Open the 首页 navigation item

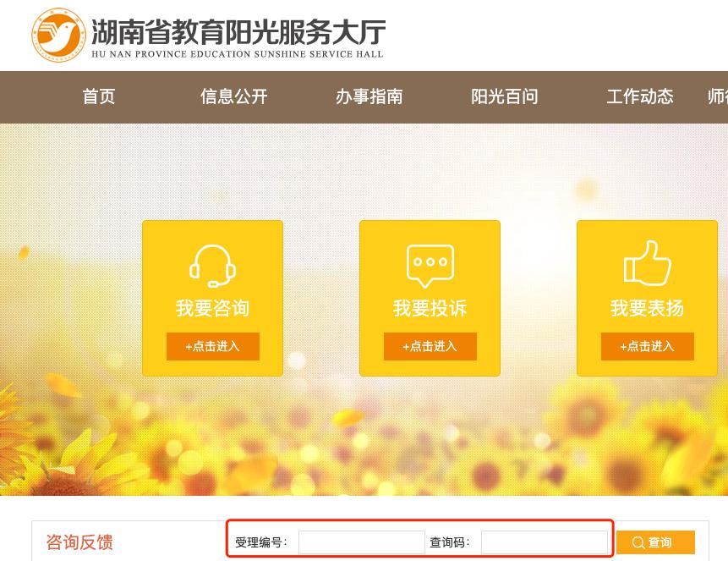tap(98, 96)
